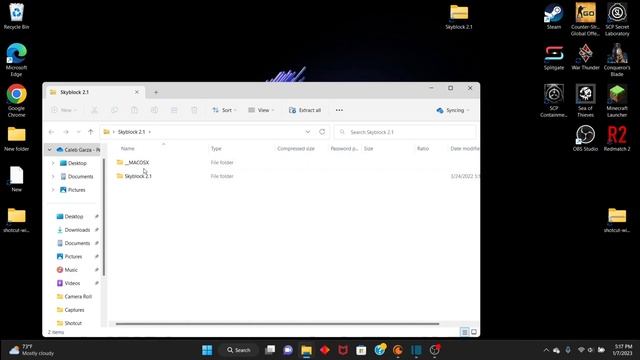This screenshot has height=360, width=640.
Task: Click the Back navigation arrow
Action: tap(51, 132)
